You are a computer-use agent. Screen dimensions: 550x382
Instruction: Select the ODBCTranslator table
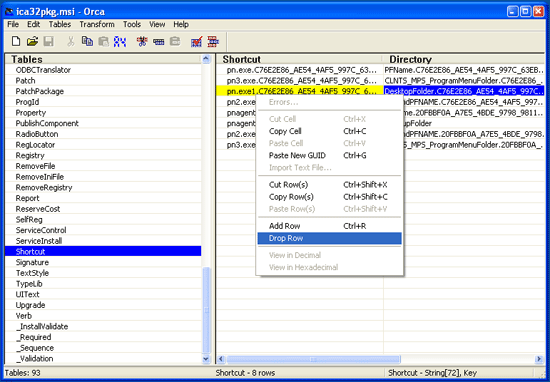tap(103, 70)
